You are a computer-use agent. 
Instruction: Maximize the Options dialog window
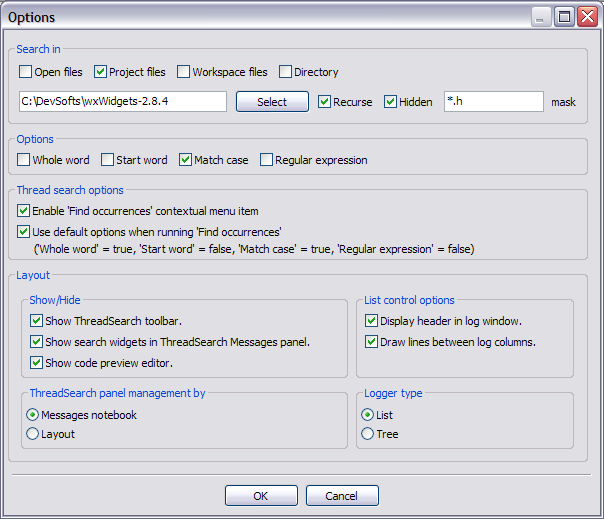(x=564, y=17)
